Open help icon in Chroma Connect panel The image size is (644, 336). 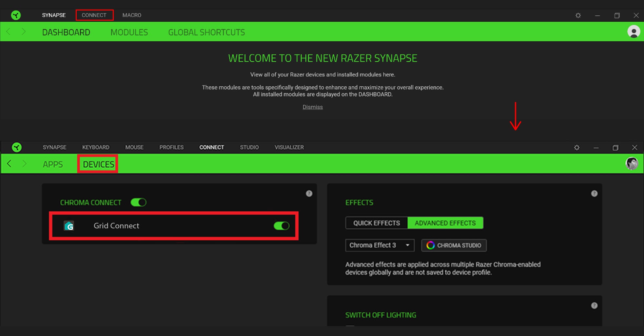click(x=309, y=194)
